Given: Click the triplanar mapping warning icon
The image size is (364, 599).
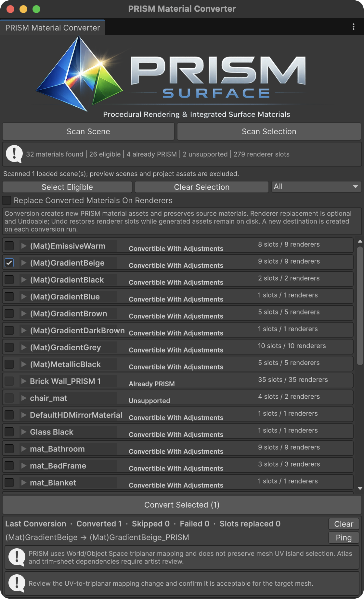Looking at the screenshot, I should (x=17, y=557).
